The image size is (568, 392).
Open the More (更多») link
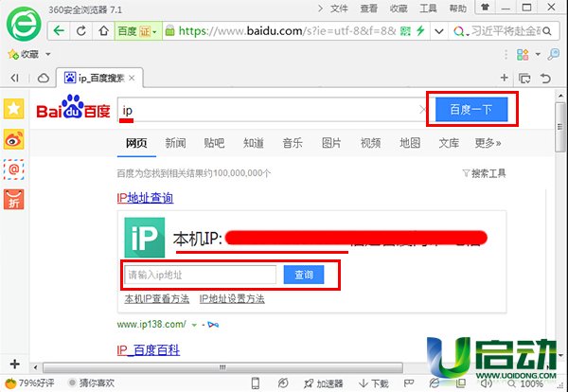coord(488,143)
